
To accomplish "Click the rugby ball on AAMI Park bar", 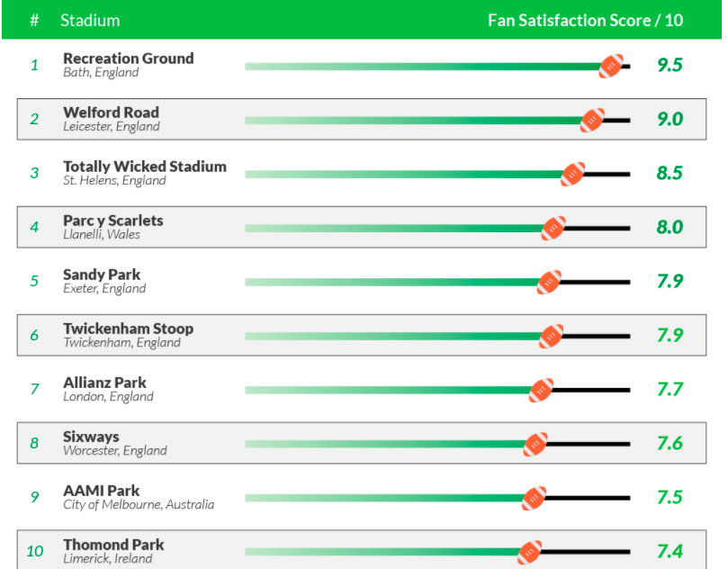I will click(534, 499).
